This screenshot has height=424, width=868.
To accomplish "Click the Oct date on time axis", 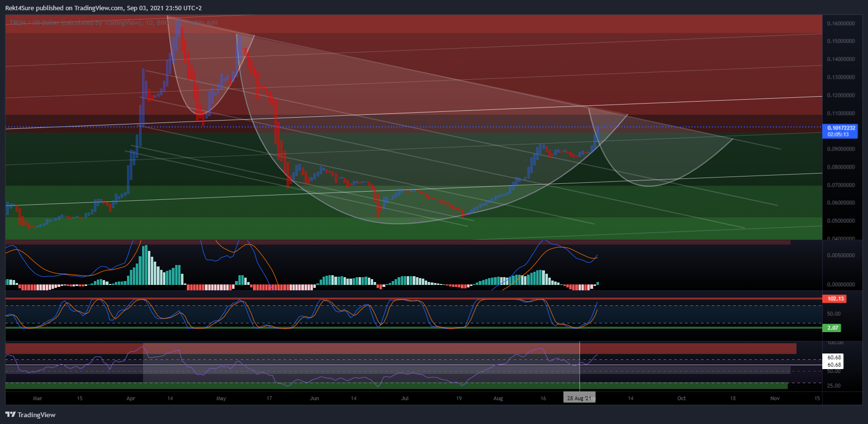I will (x=682, y=398).
